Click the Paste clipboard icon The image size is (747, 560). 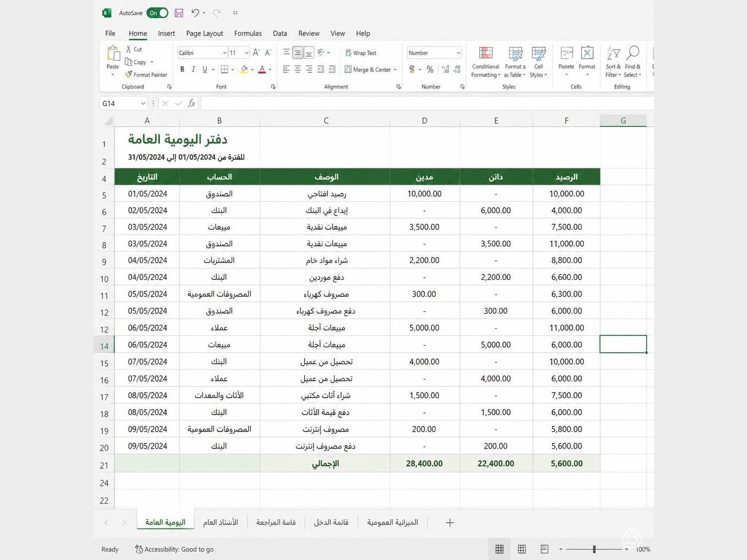click(113, 54)
